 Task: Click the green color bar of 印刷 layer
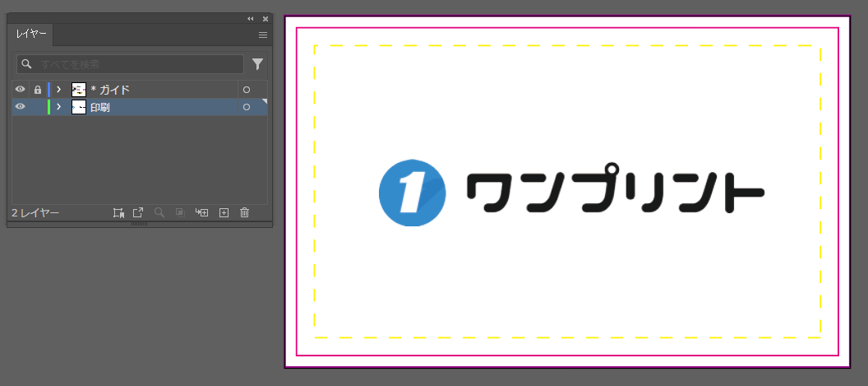(48, 107)
